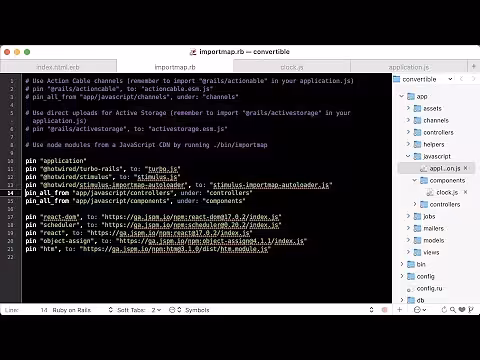Click the react-dom URL on line 17
480x360 pixels.
pos(191,217)
